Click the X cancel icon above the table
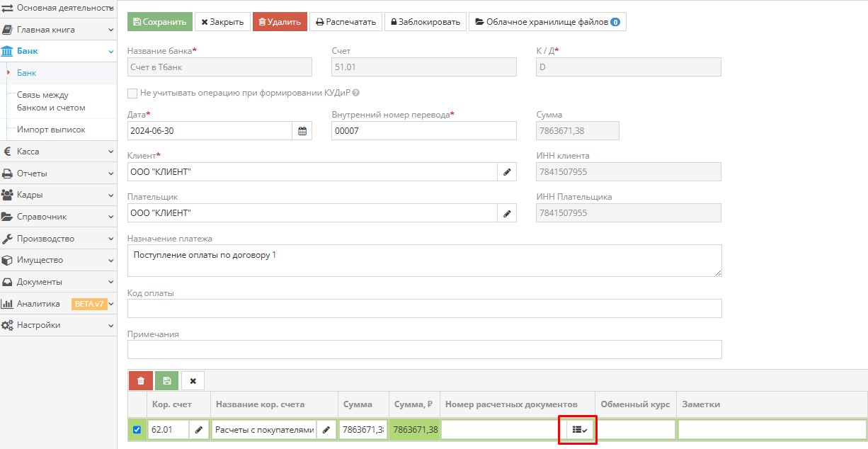868x449 pixels. coord(193,381)
